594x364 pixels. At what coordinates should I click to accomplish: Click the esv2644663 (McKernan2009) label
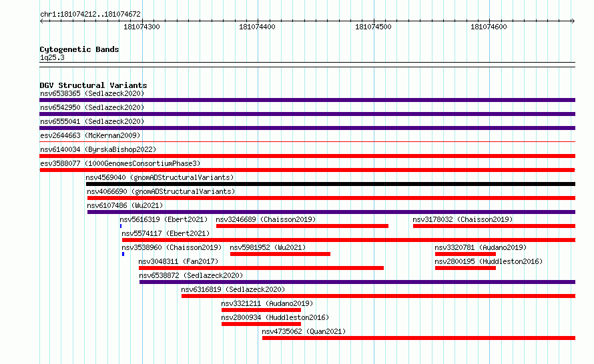tap(90, 135)
